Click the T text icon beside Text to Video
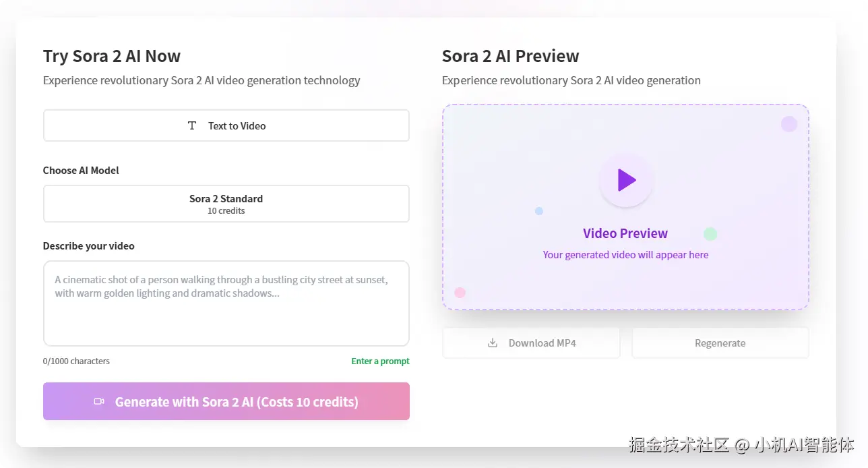The height and width of the screenshot is (468, 868). coord(192,125)
